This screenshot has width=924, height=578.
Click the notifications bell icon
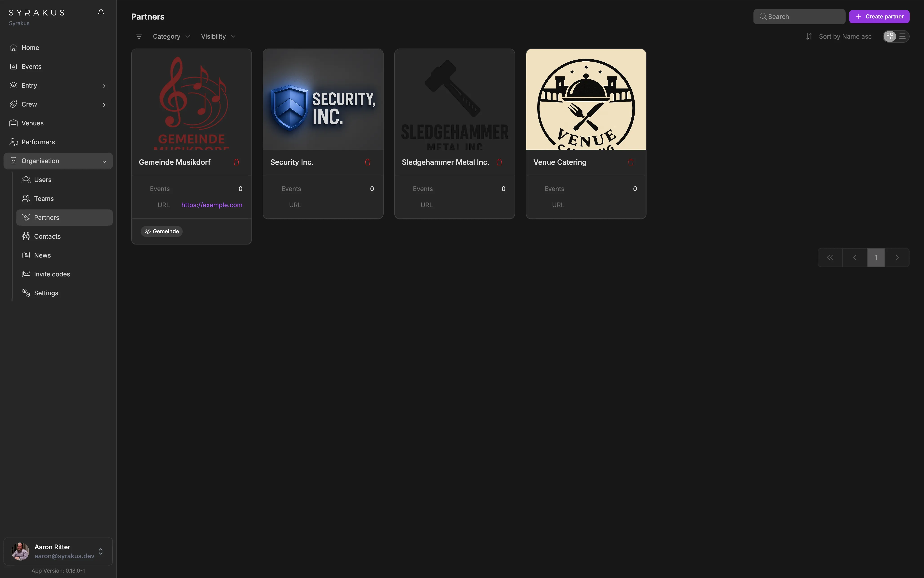101,12
